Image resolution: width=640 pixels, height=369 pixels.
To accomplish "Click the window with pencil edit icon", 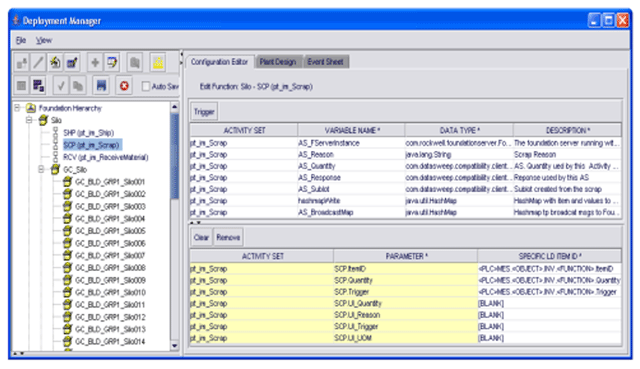I will pyautogui.click(x=112, y=62).
